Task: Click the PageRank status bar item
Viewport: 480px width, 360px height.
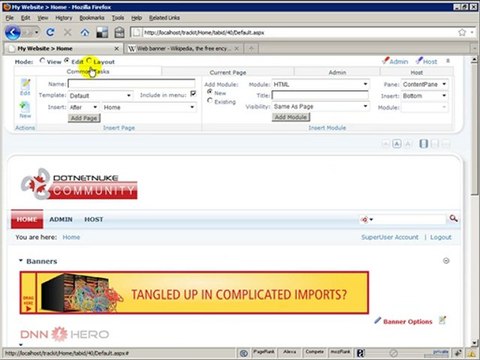Action: [x=264, y=353]
